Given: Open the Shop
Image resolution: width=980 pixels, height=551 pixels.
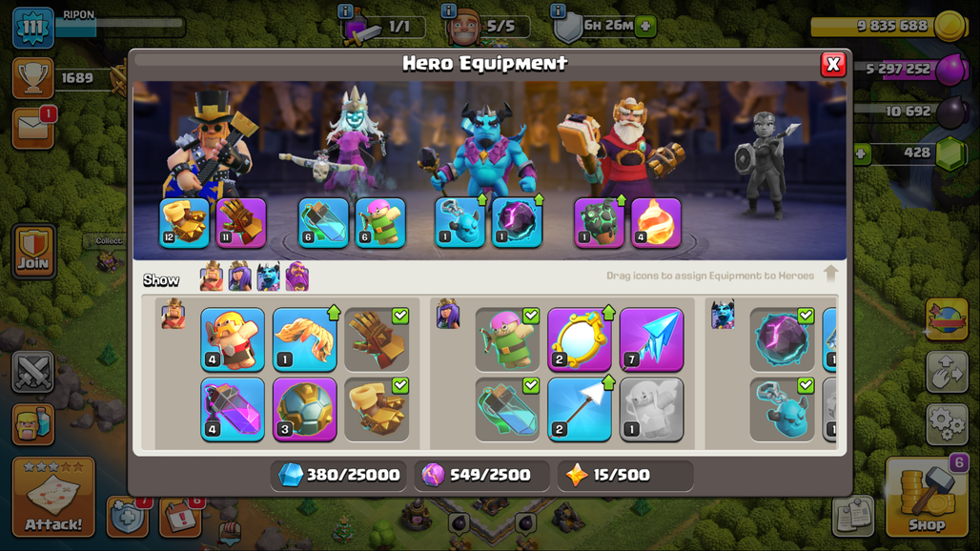Looking at the screenshot, I should (927, 498).
